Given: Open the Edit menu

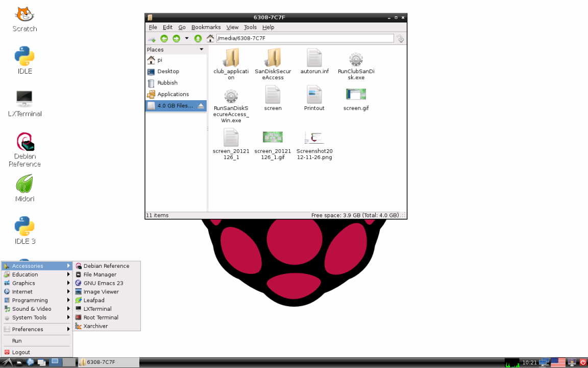Looking at the screenshot, I should coord(167,27).
